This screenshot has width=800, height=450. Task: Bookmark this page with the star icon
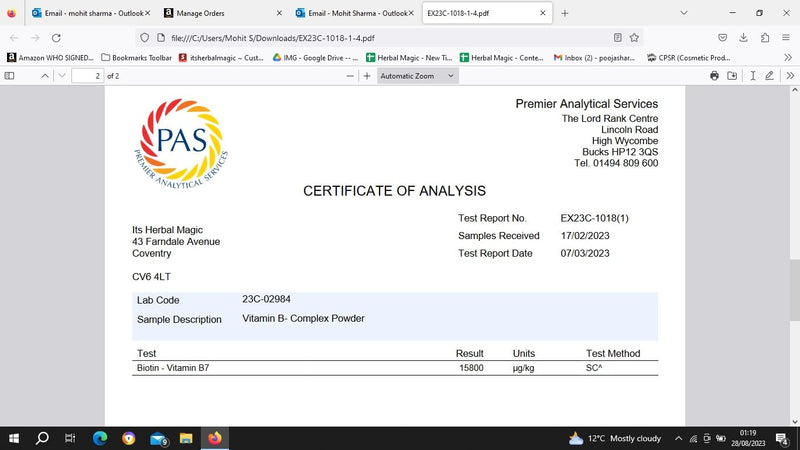pos(634,38)
